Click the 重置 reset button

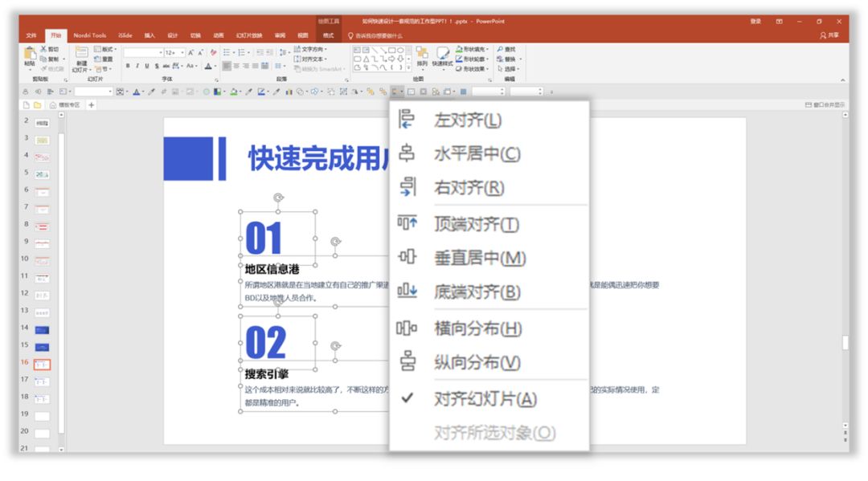click(x=104, y=59)
